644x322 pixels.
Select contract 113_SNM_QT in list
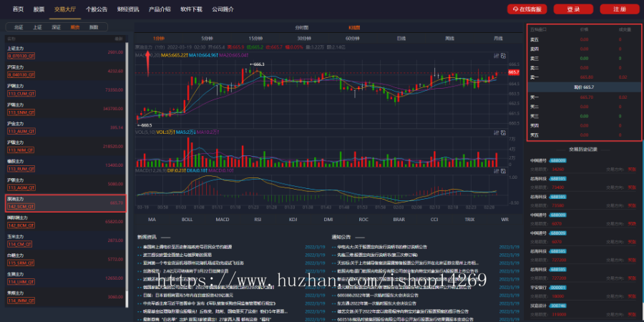pyautogui.click(x=21, y=112)
